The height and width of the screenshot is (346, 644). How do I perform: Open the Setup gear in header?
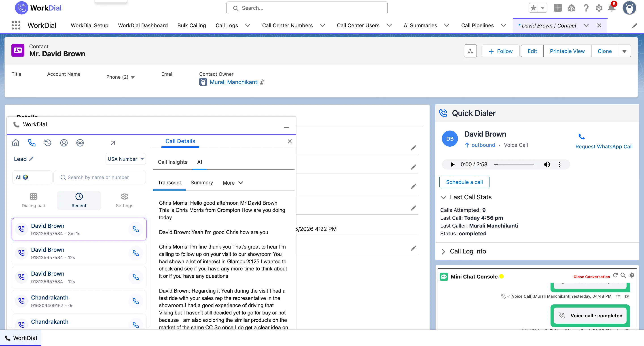click(599, 8)
